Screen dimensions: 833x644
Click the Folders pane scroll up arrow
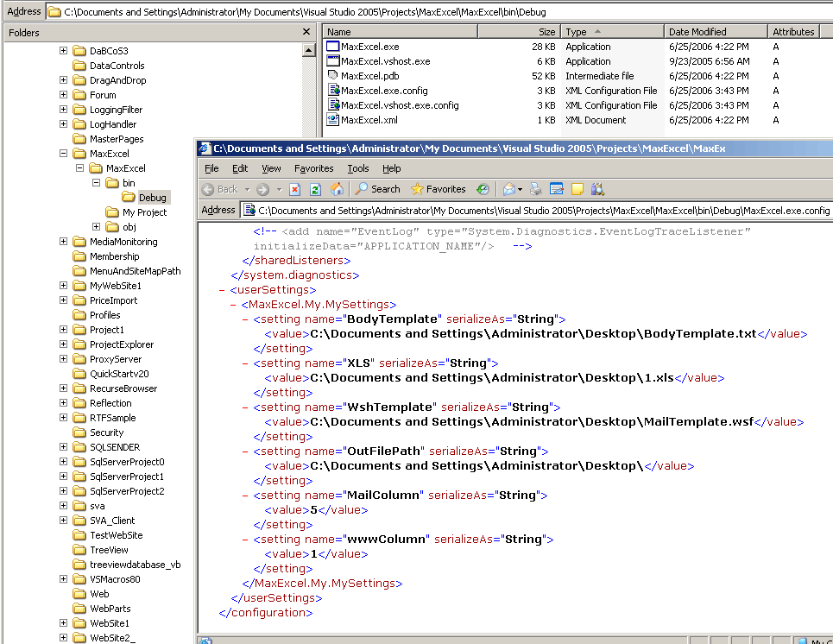pyautogui.click(x=309, y=50)
